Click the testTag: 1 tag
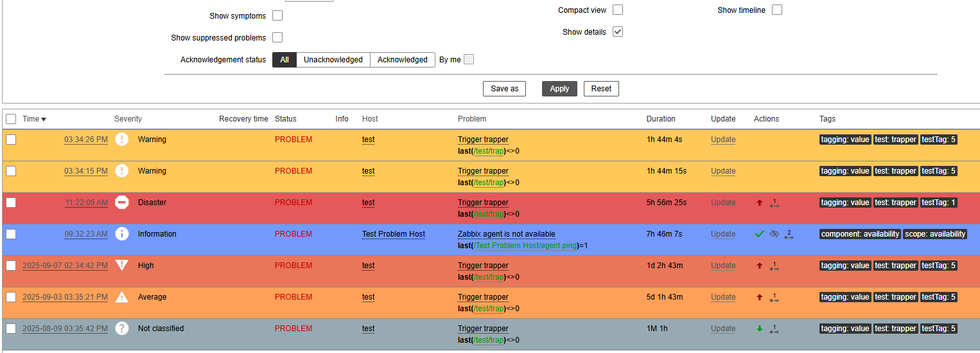The image size is (980, 353). click(938, 203)
